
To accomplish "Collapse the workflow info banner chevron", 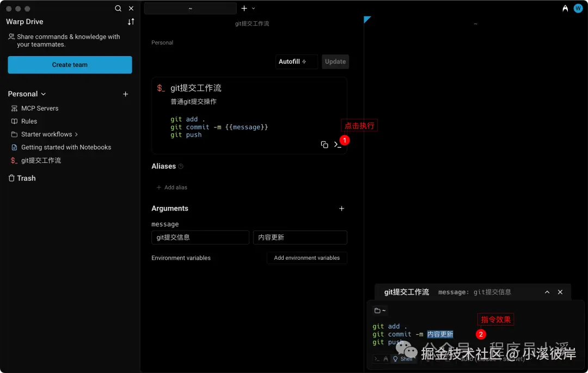I will (547, 292).
